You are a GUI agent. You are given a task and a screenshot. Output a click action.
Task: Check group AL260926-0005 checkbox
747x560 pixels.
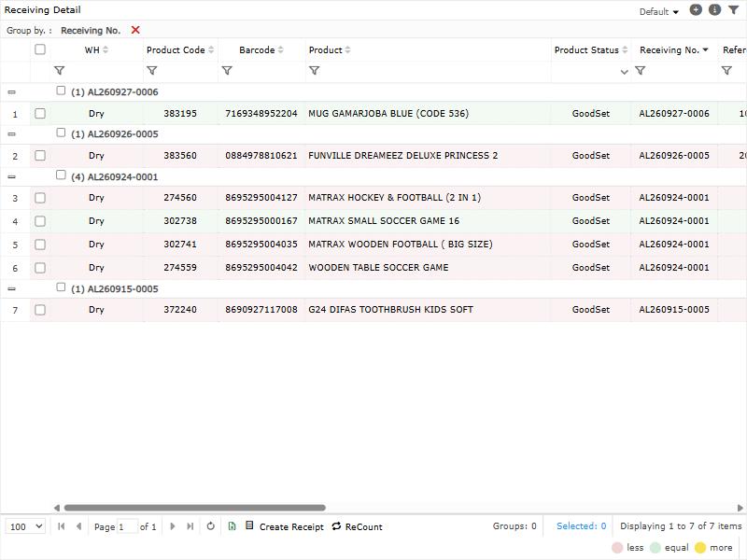tap(61, 132)
